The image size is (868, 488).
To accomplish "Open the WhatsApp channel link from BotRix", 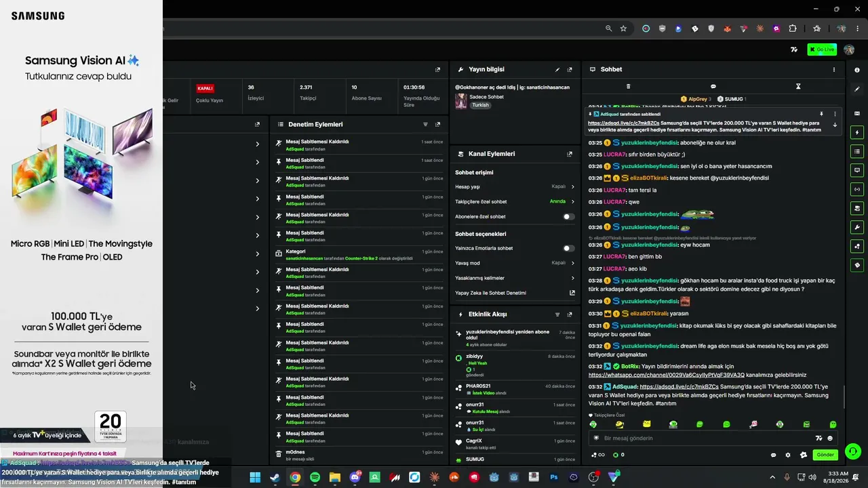I will click(667, 375).
